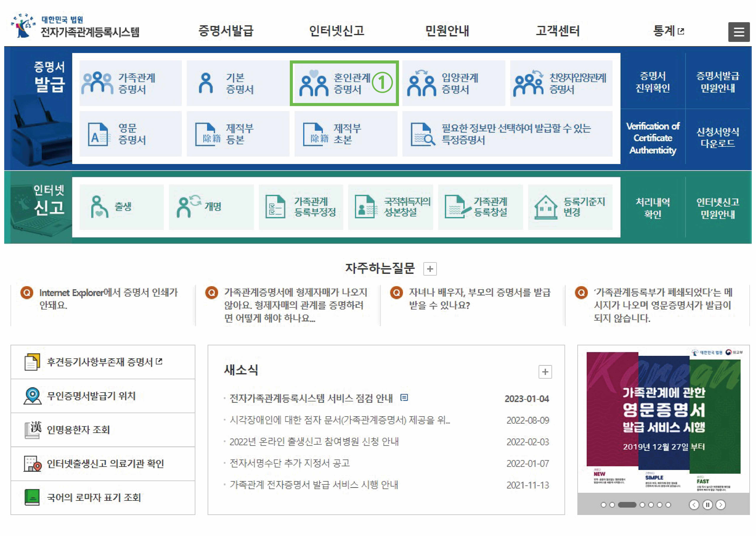Image resolution: width=756 pixels, height=536 pixels.
Task: Click the court logo at top left
Action: [75, 26]
